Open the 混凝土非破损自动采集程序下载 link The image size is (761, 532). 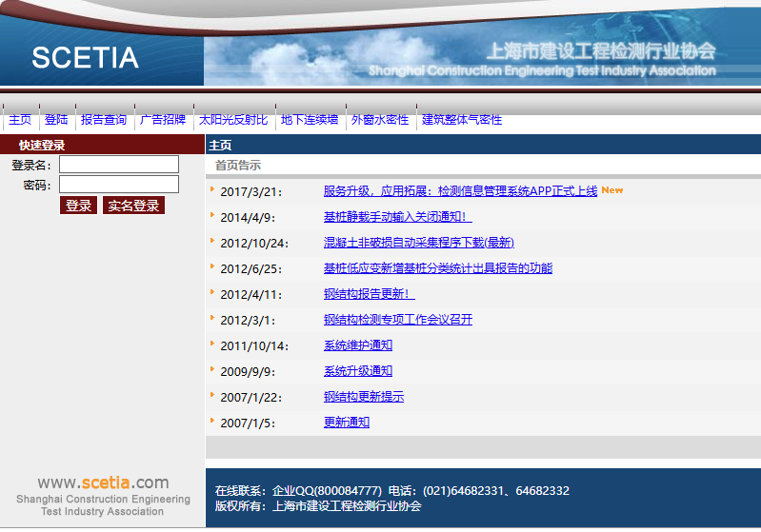pos(418,243)
